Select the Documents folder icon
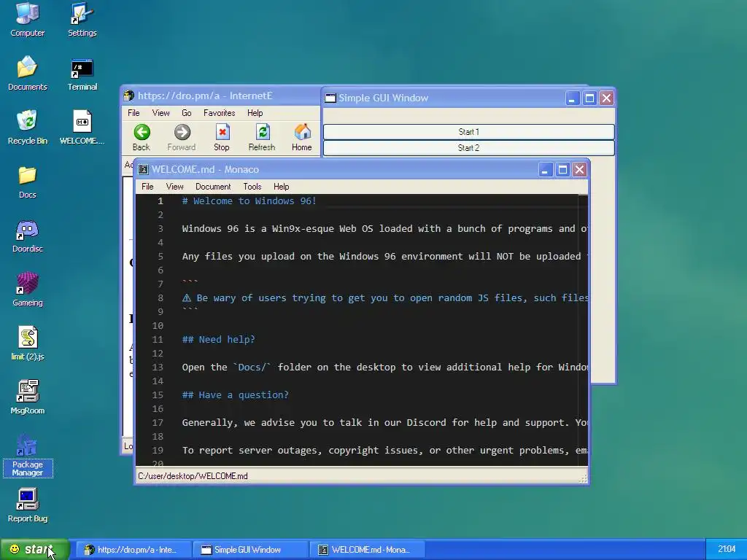 tap(27, 74)
